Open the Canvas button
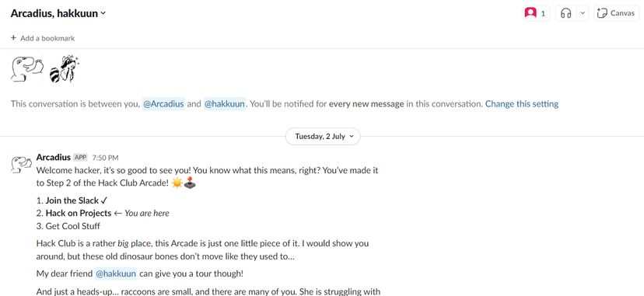Image resolution: width=644 pixels, height=296 pixels. [x=617, y=13]
